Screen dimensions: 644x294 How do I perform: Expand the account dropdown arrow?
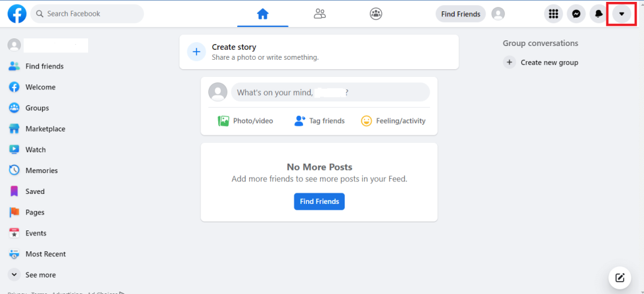[621, 14]
